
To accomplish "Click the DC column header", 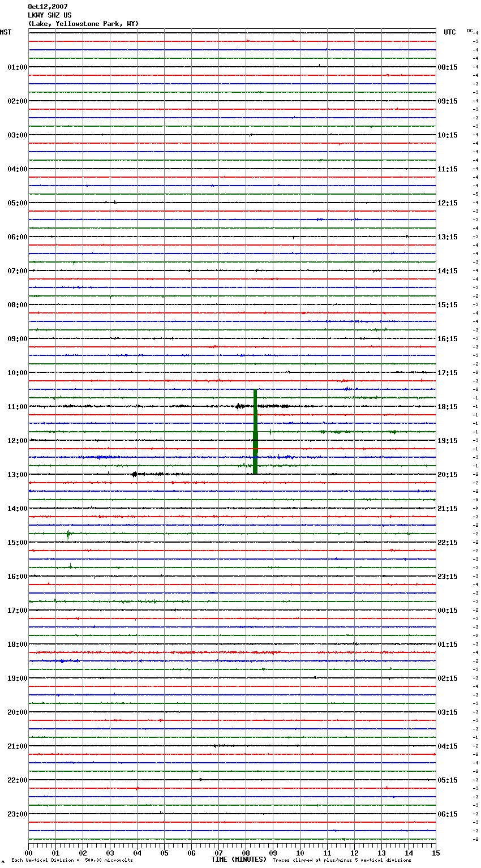I will pos(470,31).
